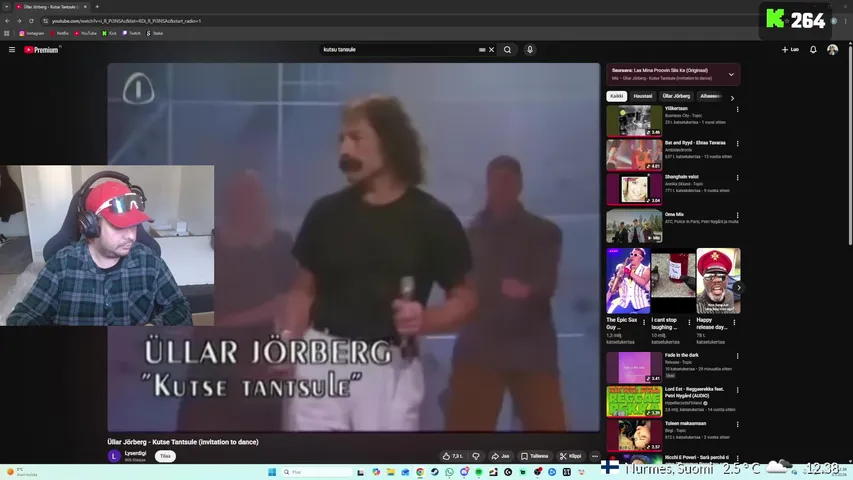Open the more actions ellipsis below video
The image size is (853, 480).
pyautogui.click(x=595, y=456)
